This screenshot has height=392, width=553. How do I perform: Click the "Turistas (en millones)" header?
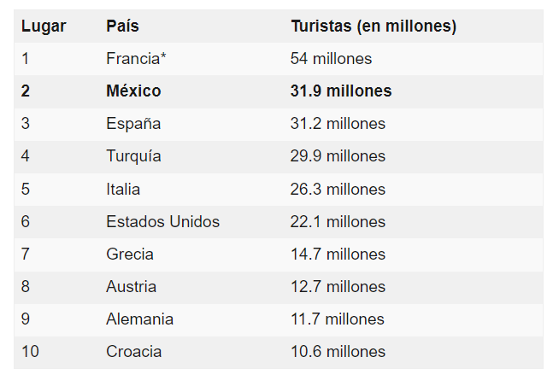click(374, 26)
